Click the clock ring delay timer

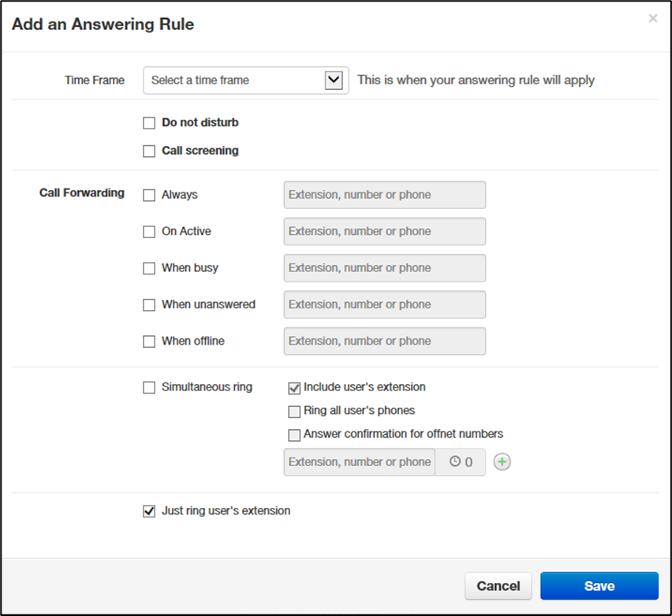pos(461,462)
